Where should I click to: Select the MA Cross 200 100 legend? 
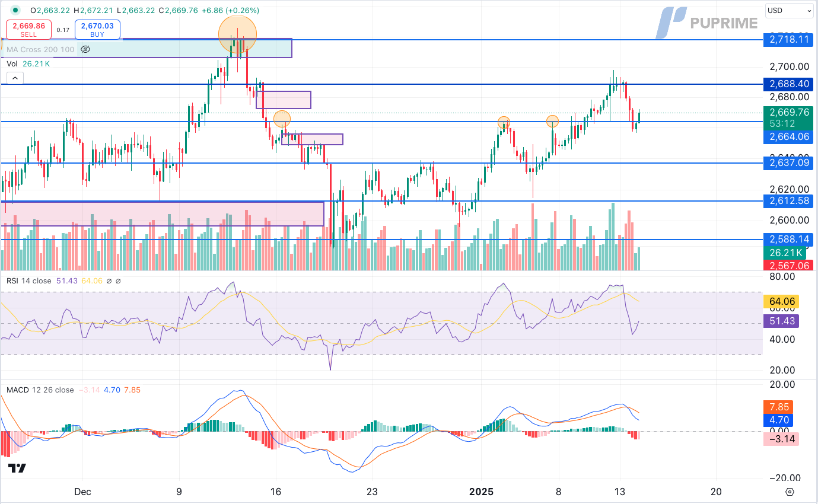click(x=40, y=49)
